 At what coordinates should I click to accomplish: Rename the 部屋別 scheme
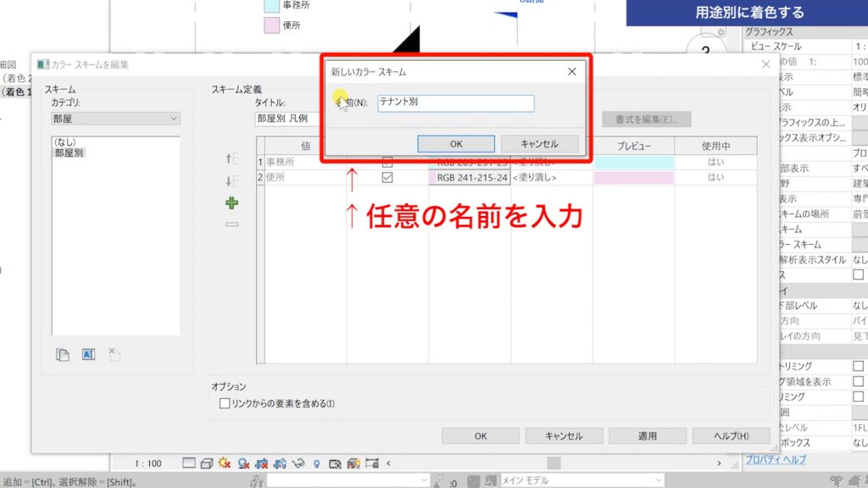[88, 354]
